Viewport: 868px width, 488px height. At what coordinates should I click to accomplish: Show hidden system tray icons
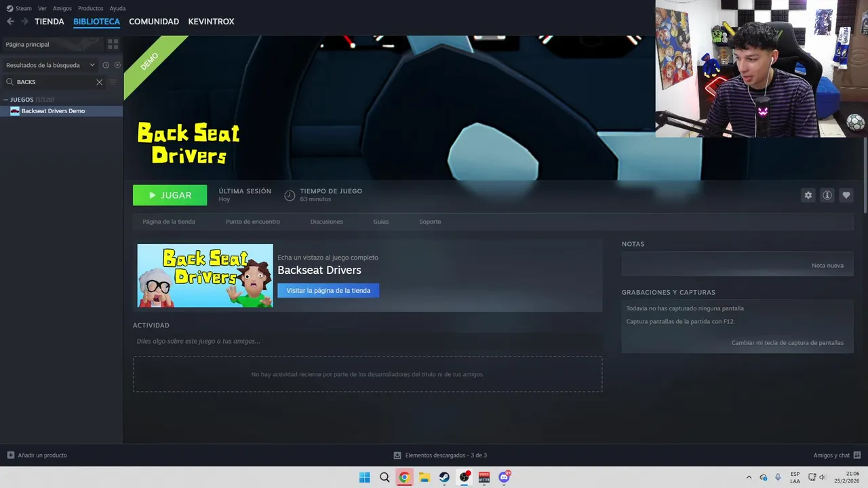point(749,477)
